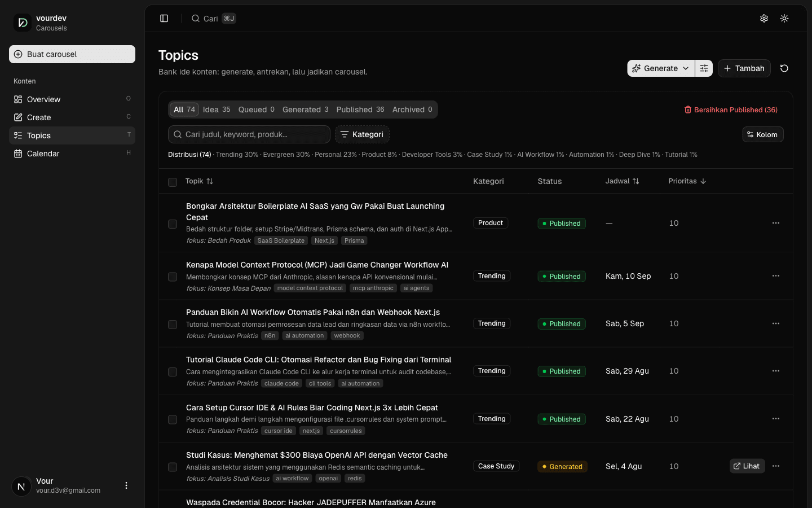
Task: Select the Archived tab
Action: [x=412, y=110]
